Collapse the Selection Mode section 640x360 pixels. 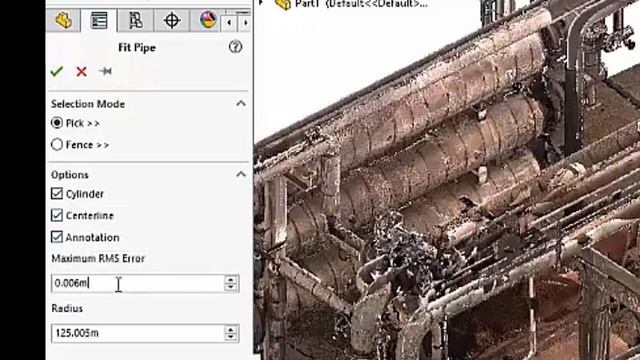[x=241, y=103]
